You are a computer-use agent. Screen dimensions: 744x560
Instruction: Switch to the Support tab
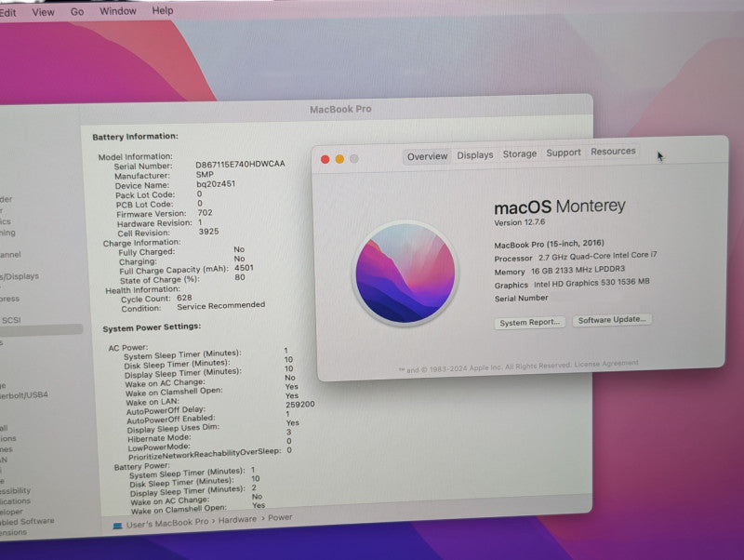click(564, 153)
